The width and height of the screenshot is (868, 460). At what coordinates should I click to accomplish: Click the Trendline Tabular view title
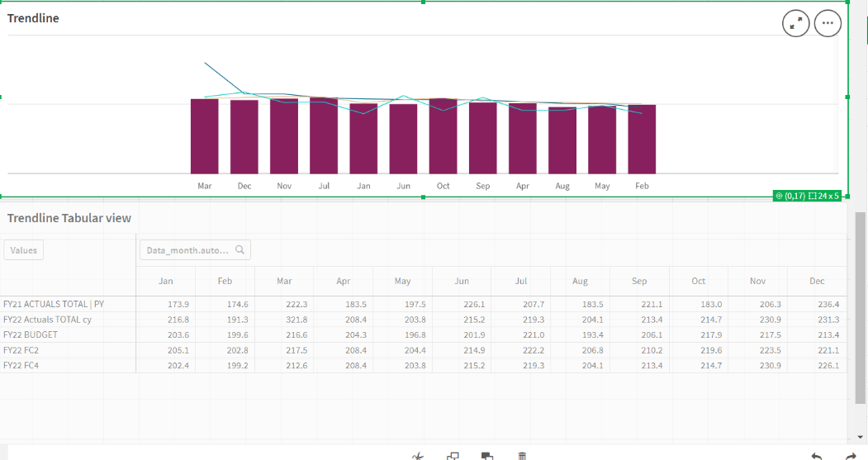69,217
